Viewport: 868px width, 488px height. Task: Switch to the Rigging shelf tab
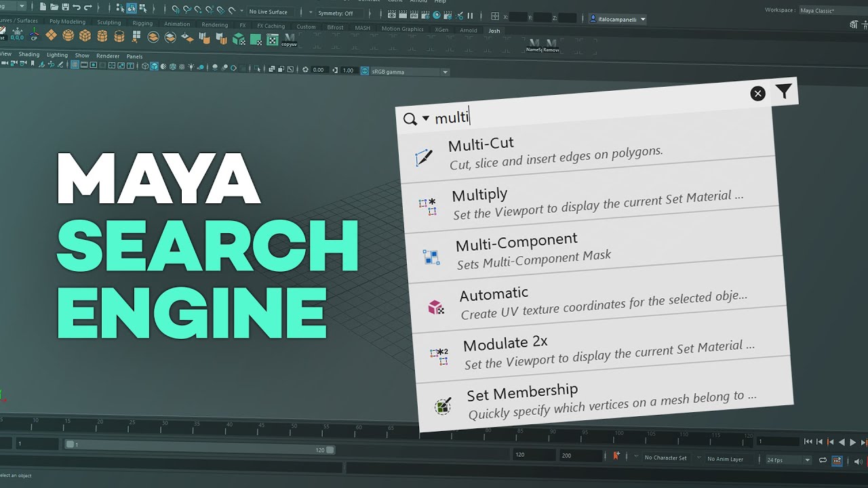point(142,23)
